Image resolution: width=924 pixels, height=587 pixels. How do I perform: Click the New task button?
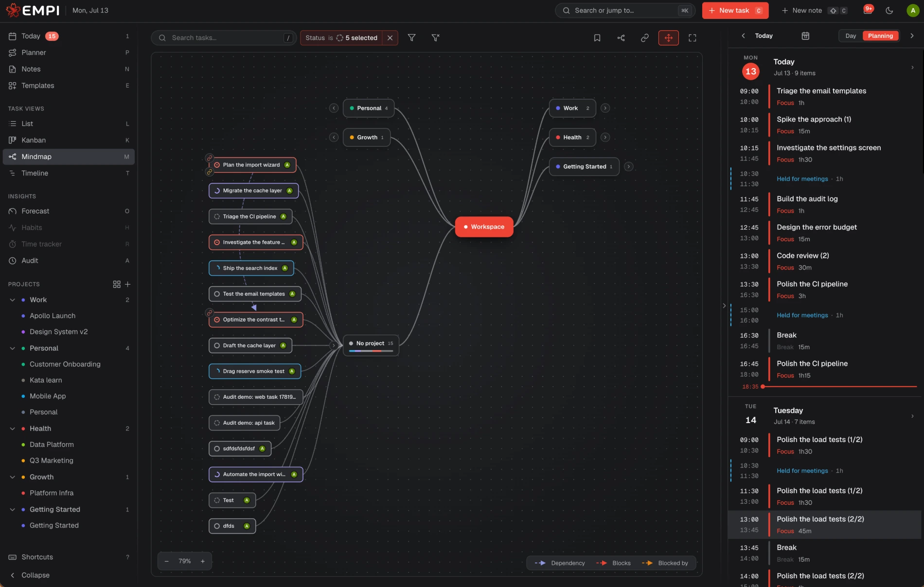(x=735, y=10)
